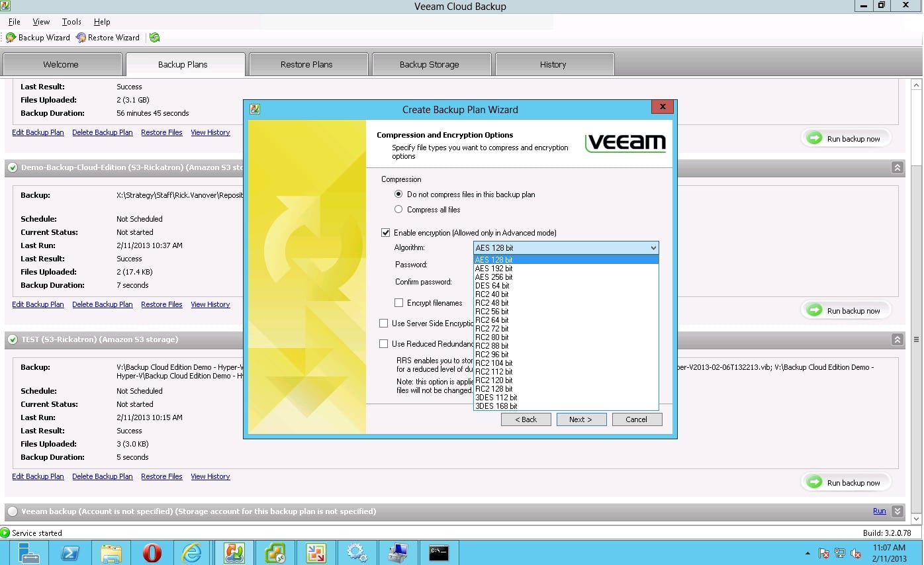Launch the Restore Wizard from toolbar
924x565 pixels.
[81, 38]
